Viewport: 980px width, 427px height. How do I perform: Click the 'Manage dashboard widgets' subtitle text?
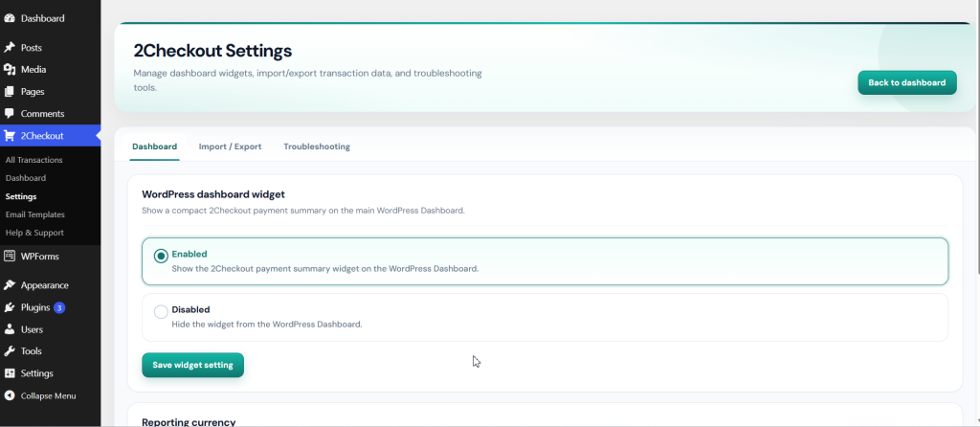[x=307, y=80]
